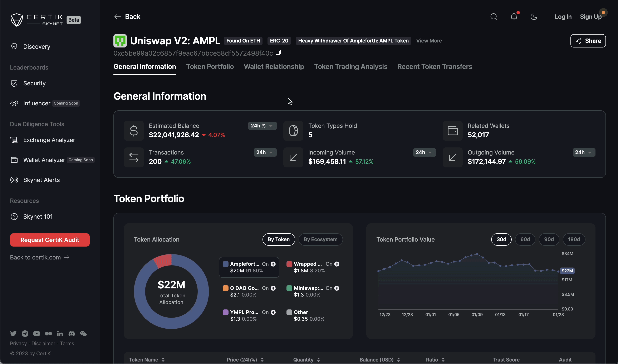Copy the wallet address with the copy icon
This screenshot has width=618, height=364.
click(278, 52)
